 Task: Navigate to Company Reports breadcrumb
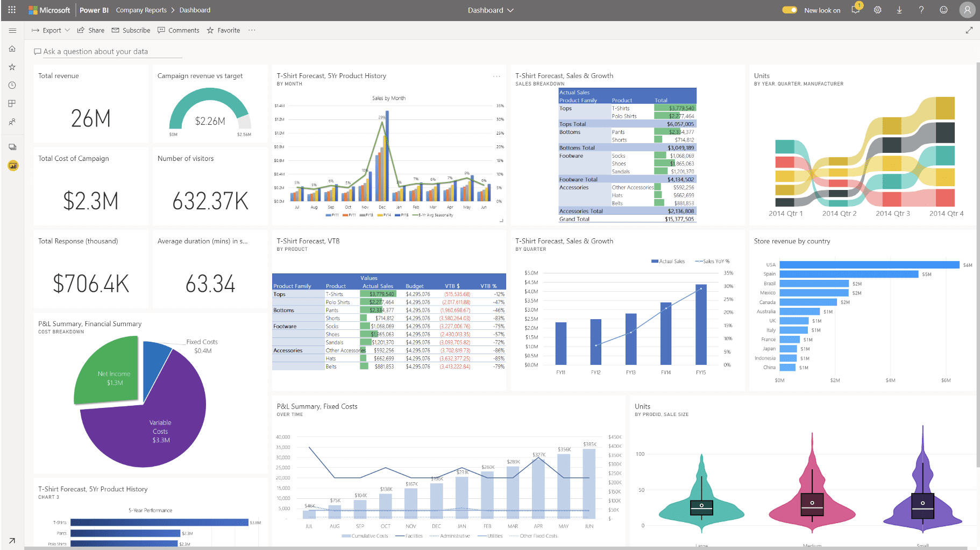[x=141, y=10]
